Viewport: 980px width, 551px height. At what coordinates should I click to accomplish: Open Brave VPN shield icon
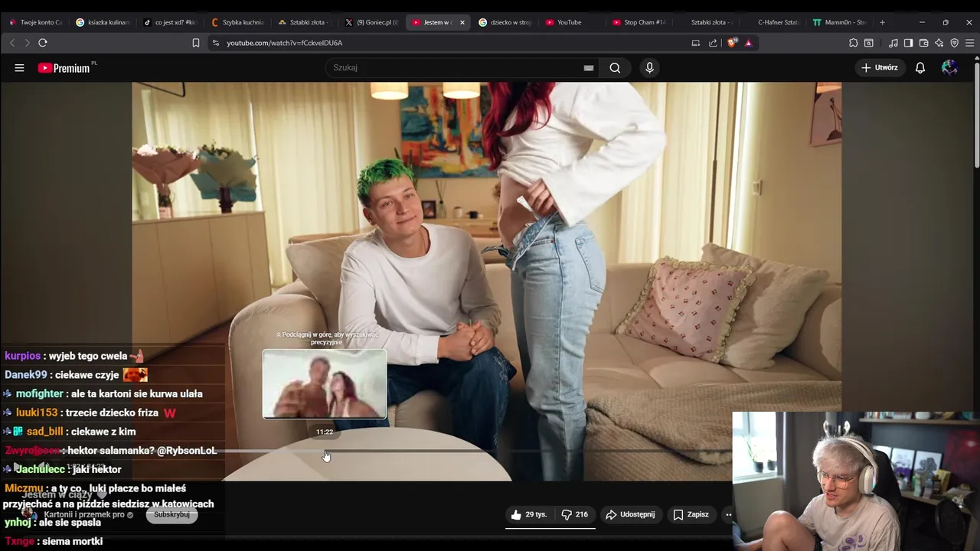[954, 43]
